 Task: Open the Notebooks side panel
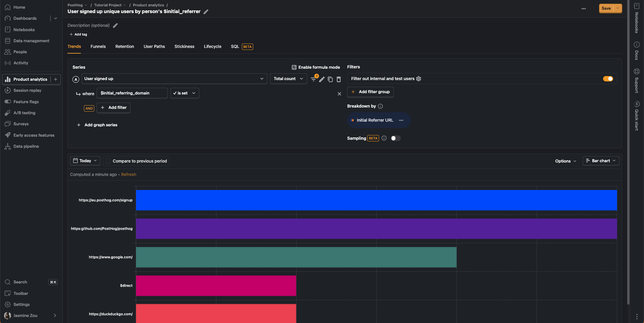pos(636,18)
